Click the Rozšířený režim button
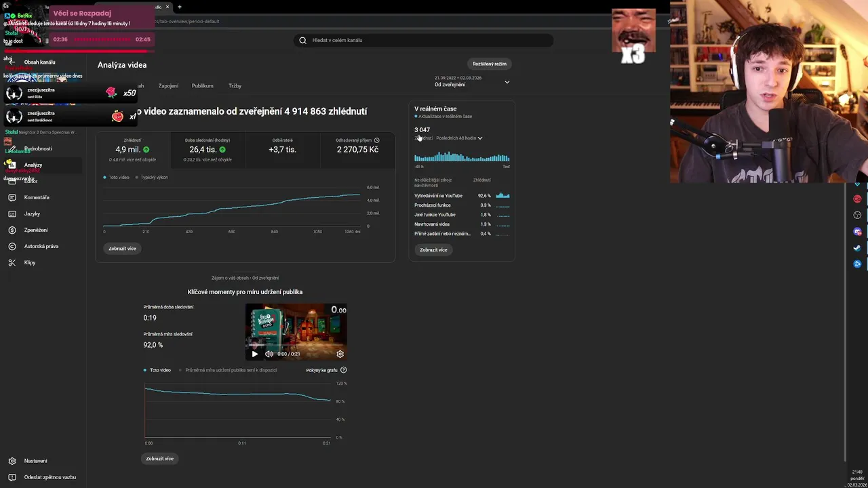Image resolution: width=868 pixels, height=488 pixels. [x=490, y=64]
